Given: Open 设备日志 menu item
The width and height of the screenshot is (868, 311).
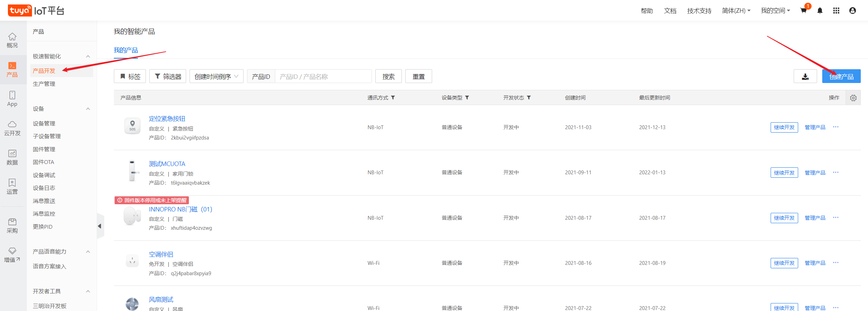Looking at the screenshot, I should coord(44,188).
